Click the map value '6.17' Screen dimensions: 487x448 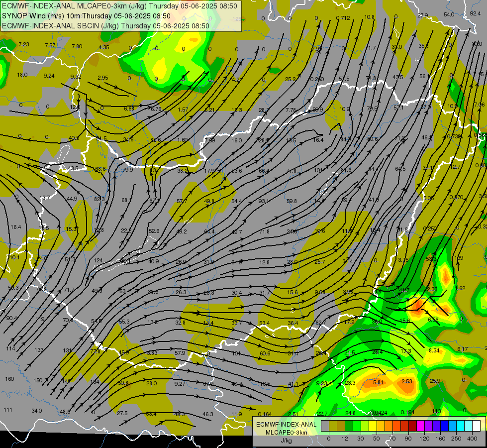point(463,349)
